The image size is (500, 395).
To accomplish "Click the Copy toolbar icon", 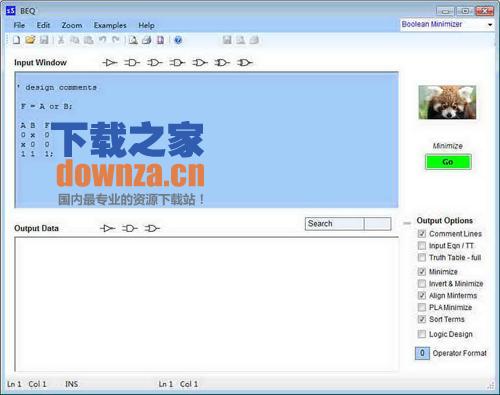I will tap(75, 40).
